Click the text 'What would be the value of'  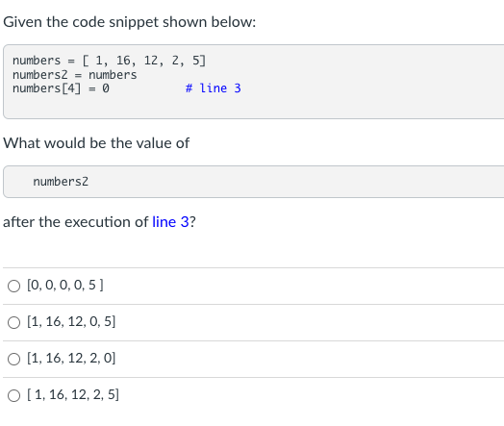[x=96, y=143]
